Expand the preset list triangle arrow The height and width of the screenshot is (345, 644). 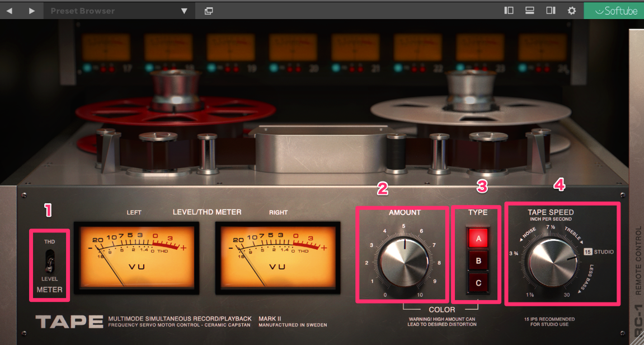click(x=184, y=11)
